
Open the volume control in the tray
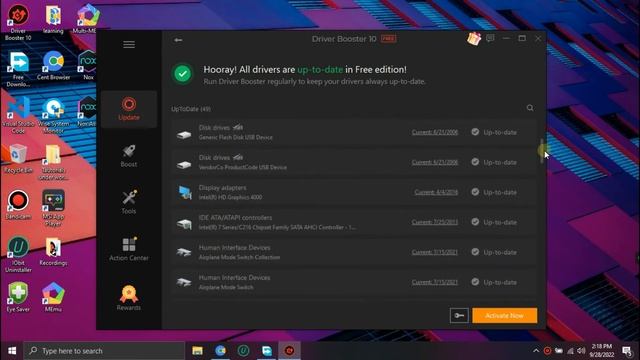582,351
